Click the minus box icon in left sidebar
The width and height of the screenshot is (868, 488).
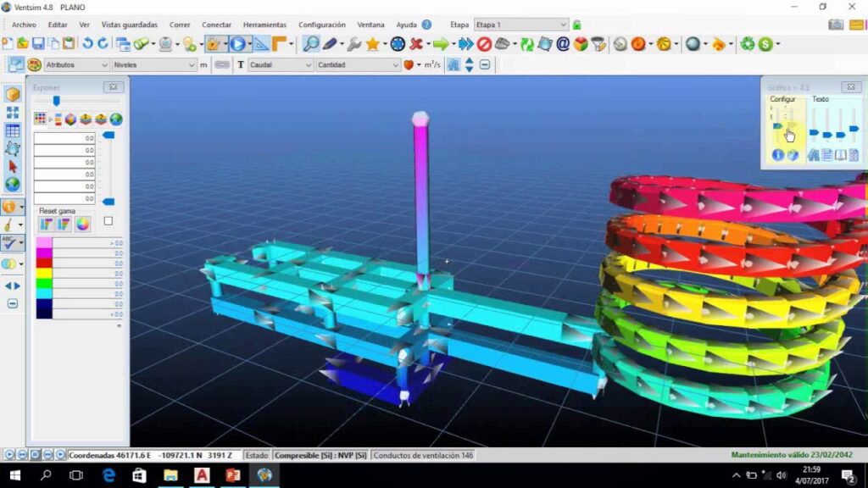[x=12, y=304]
